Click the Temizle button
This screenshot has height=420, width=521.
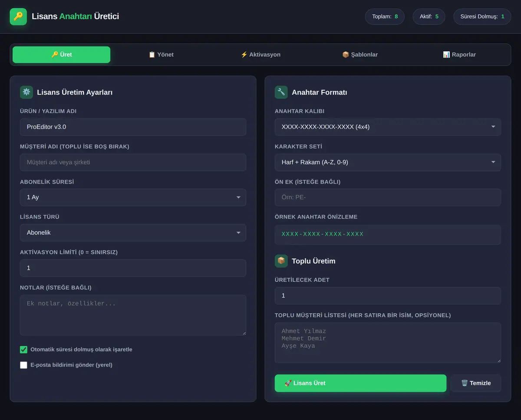[x=476, y=383]
